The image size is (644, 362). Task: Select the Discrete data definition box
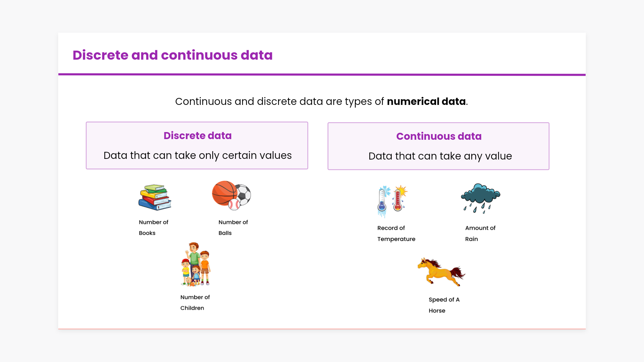(197, 145)
